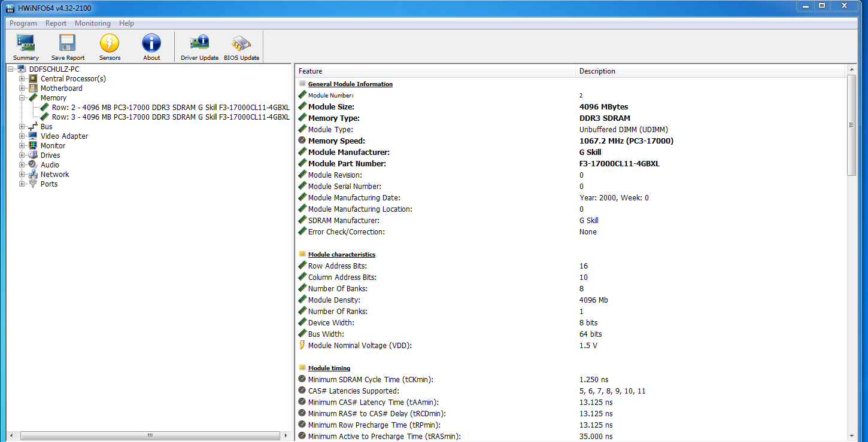Click down arrow of details vertical scrollbar
868x442 pixels.
point(852,436)
